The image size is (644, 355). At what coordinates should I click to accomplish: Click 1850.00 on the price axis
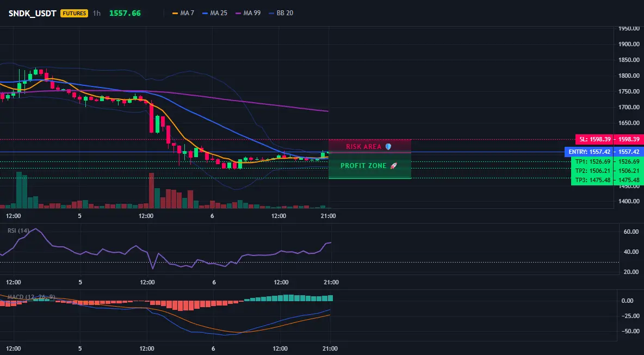click(x=629, y=60)
